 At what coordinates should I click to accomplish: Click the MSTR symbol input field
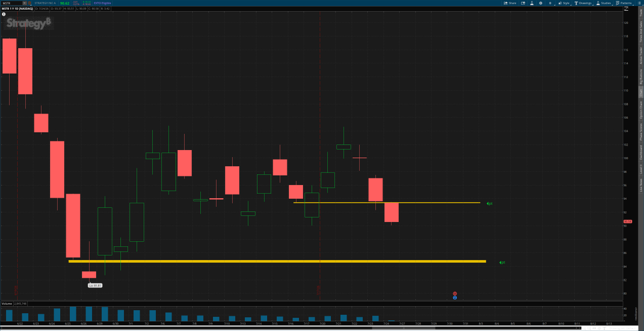pyautogui.click(x=13, y=3)
